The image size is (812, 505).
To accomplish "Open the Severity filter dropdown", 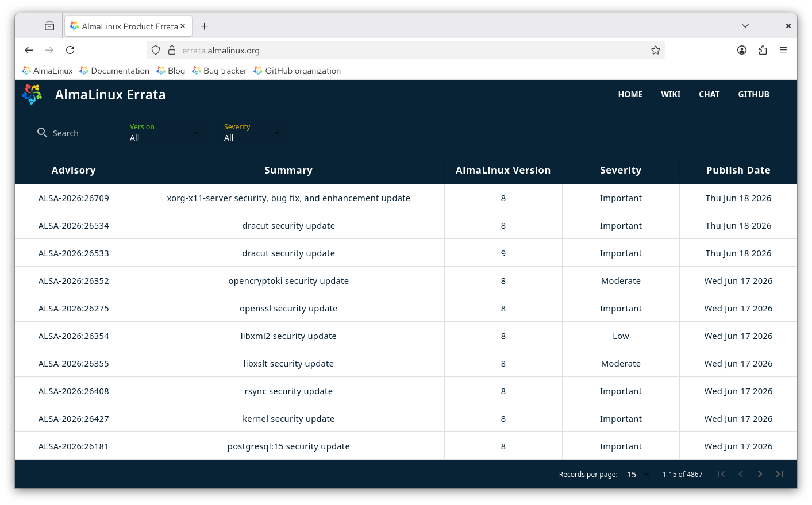I will click(x=253, y=133).
